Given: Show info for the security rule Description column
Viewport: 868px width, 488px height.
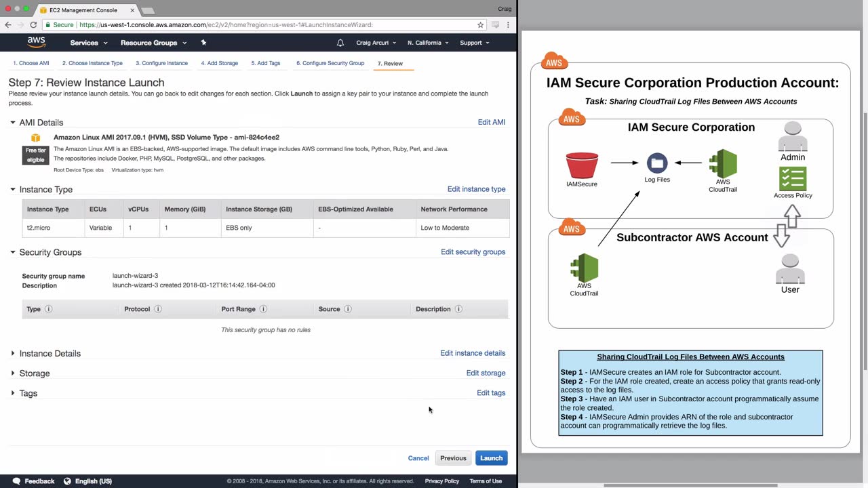Looking at the screenshot, I should (458, 309).
